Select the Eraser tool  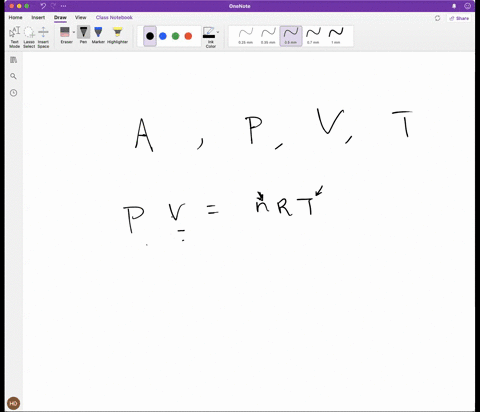65,35
